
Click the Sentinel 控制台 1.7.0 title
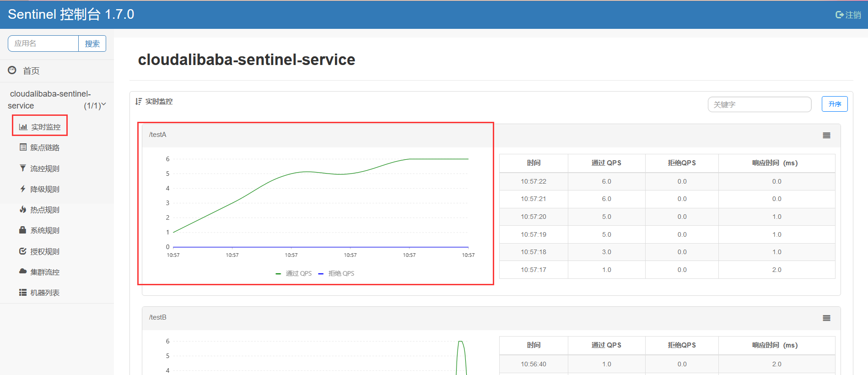(71, 14)
